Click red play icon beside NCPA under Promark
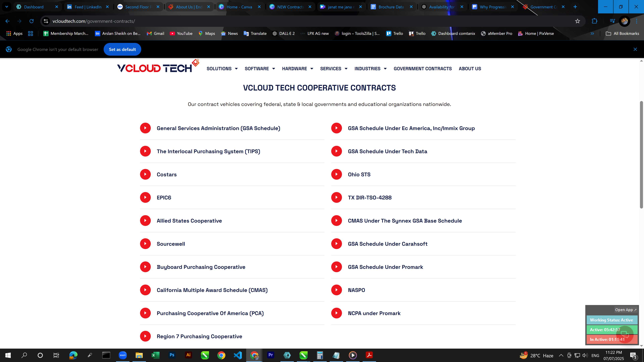 (x=336, y=313)
